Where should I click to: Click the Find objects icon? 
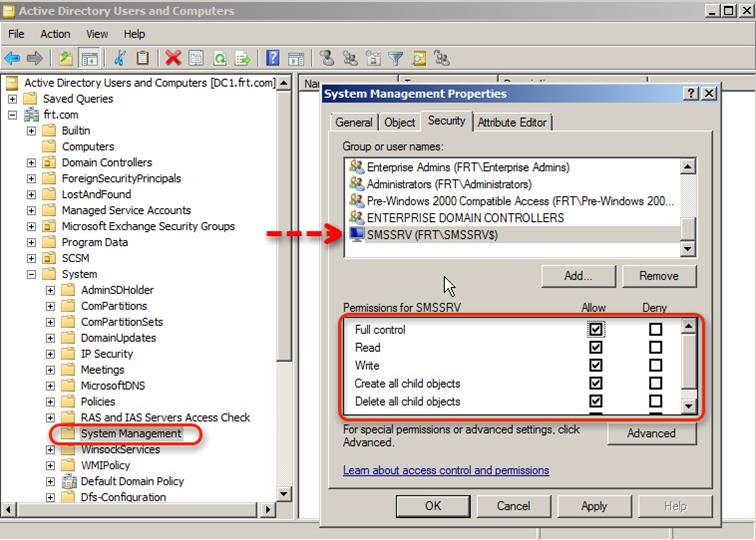coord(419,58)
